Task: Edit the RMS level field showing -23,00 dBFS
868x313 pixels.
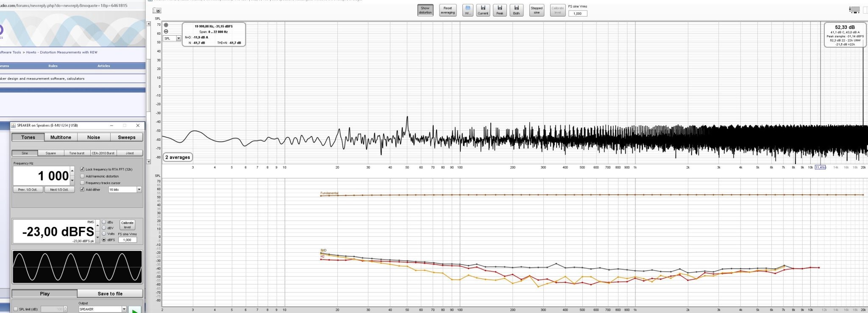Action: pos(54,231)
